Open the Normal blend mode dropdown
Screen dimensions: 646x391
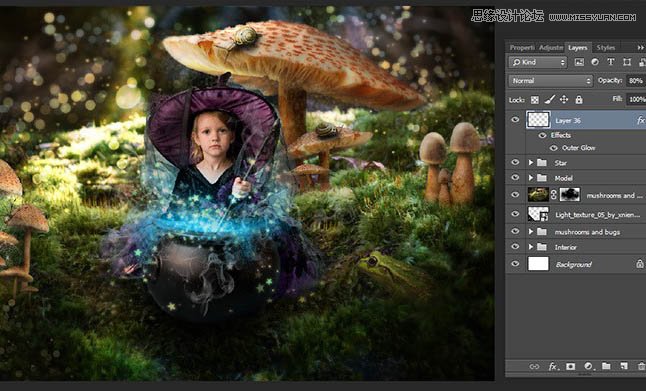click(551, 81)
